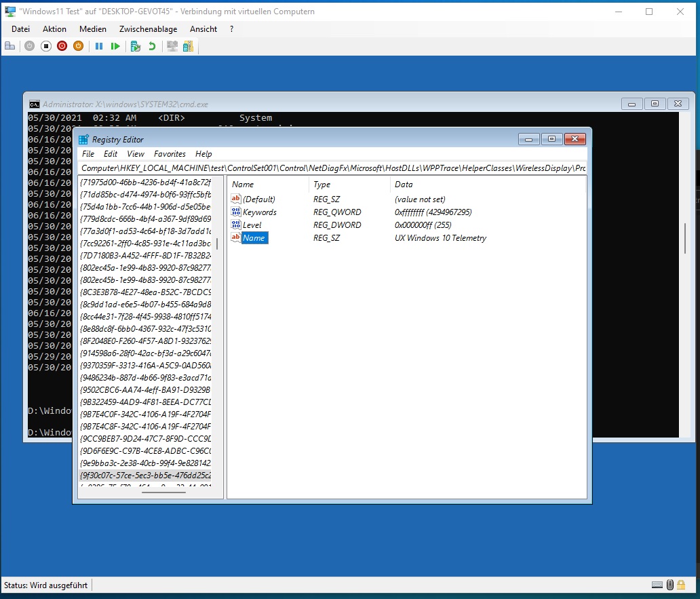Click the registry address bar path
This screenshot has width=700, height=599.
tap(332, 168)
